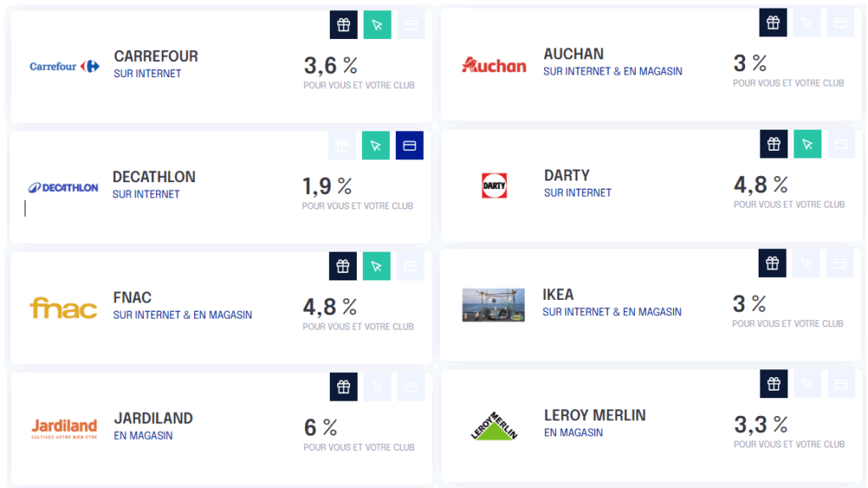Click the gift icon on Ikea card

tap(772, 263)
